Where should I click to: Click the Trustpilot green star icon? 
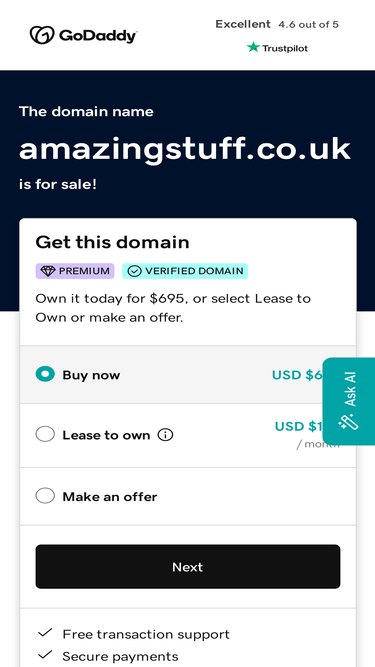253,47
